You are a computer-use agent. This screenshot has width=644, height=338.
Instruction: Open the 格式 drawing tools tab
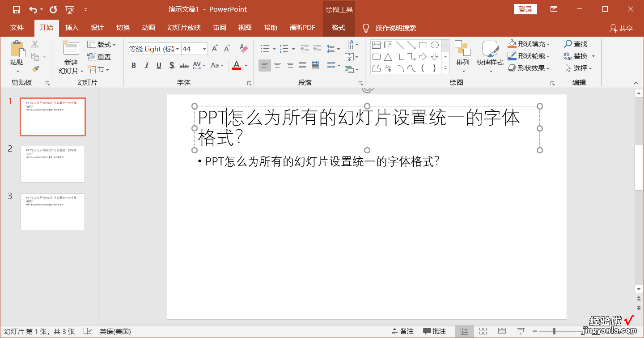(339, 28)
